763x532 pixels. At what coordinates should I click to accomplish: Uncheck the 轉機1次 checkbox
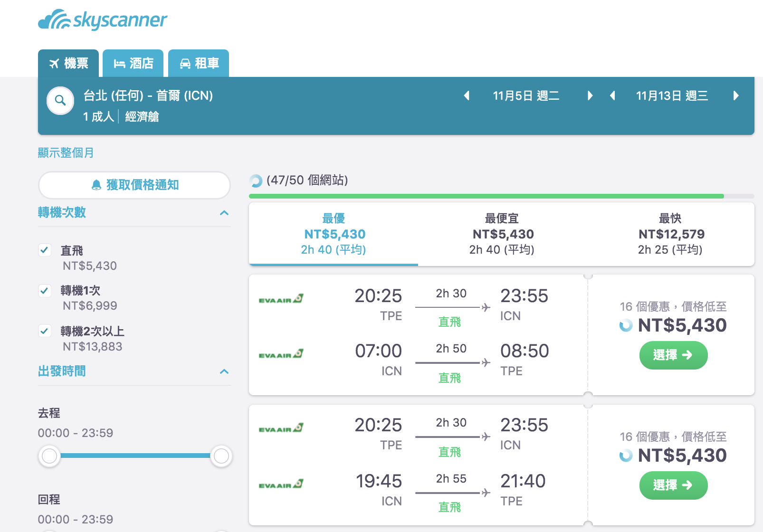point(45,290)
